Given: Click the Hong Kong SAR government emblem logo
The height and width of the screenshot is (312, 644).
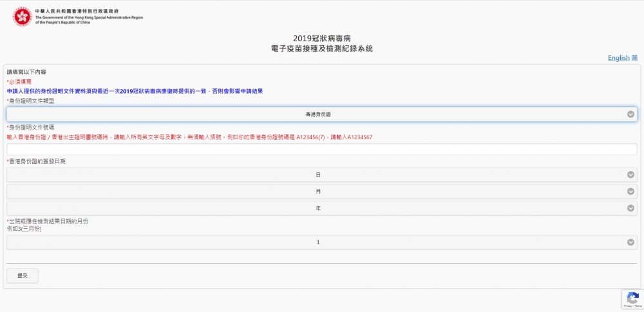Looking at the screenshot, I should pyautogui.click(x=22, y=17).
